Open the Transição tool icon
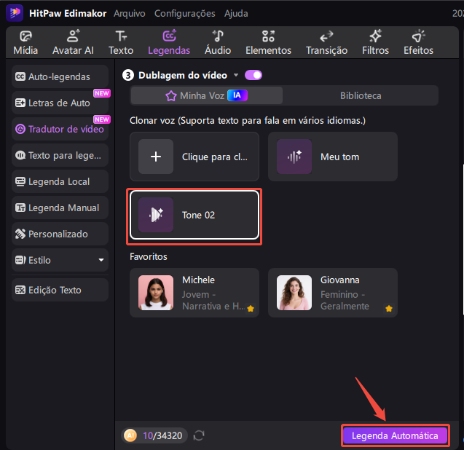Image resolution: width=464 pixels, height=450 pixels. pyautogui.click(x=326, y=36)
